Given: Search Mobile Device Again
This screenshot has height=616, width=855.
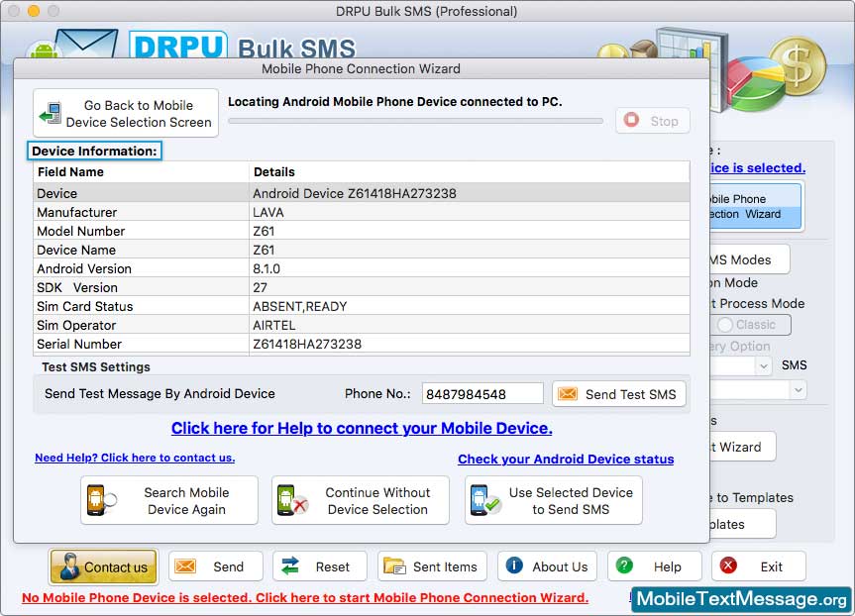Looking at the screenshot, I should (x=169, y=500).
